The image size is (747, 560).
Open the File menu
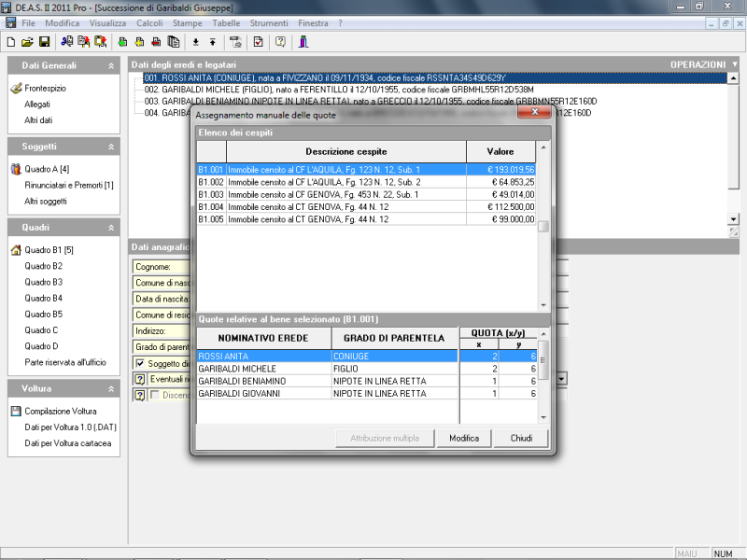(x=29, y=22)
